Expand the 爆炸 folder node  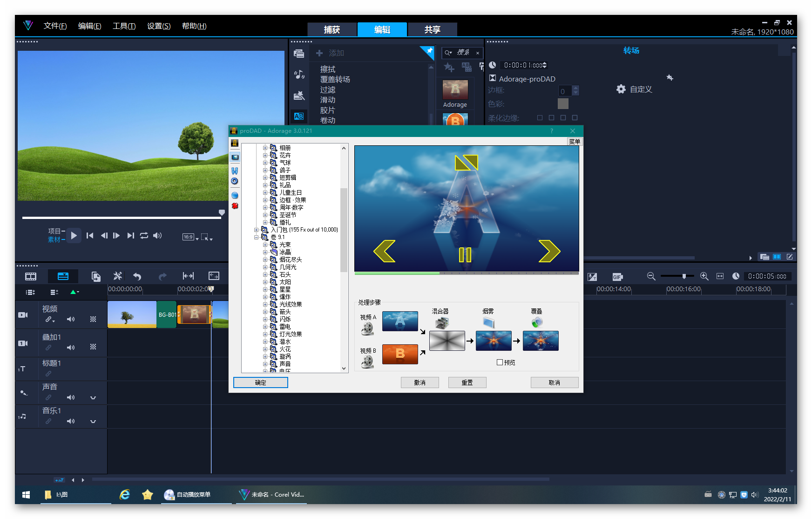pyautogui.click(x=265, y=297)
